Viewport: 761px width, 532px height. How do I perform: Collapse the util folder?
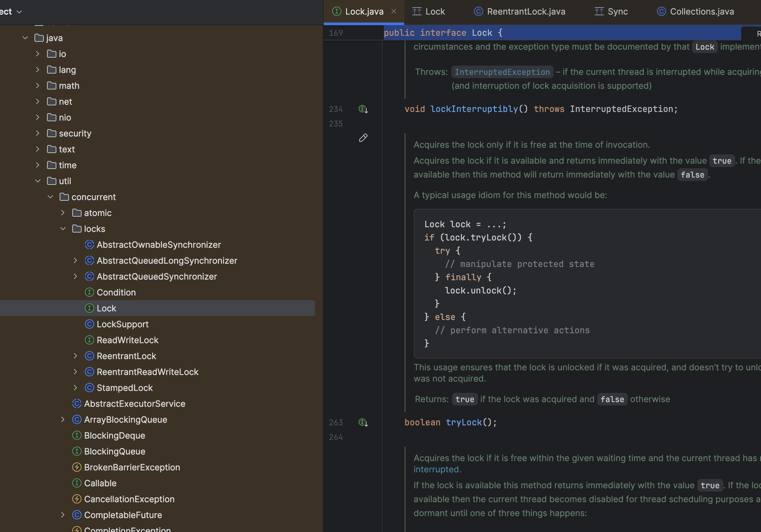pyautogui.click(x=38, y=181)
